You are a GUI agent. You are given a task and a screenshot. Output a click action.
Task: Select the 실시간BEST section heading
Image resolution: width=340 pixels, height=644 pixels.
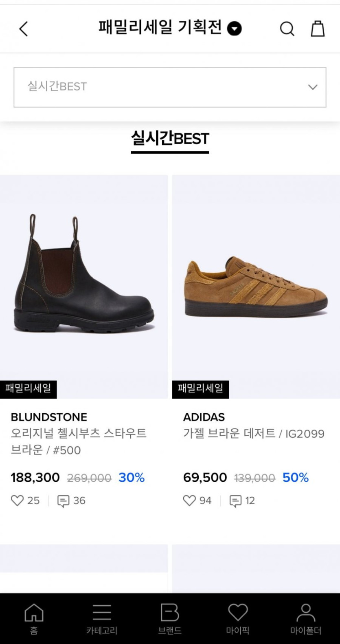(170, 139)
